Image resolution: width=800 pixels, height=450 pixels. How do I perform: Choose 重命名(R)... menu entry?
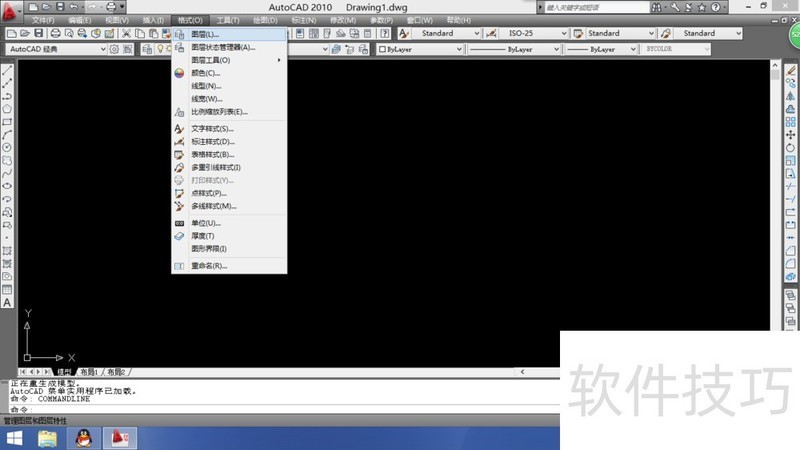[230, 266]
